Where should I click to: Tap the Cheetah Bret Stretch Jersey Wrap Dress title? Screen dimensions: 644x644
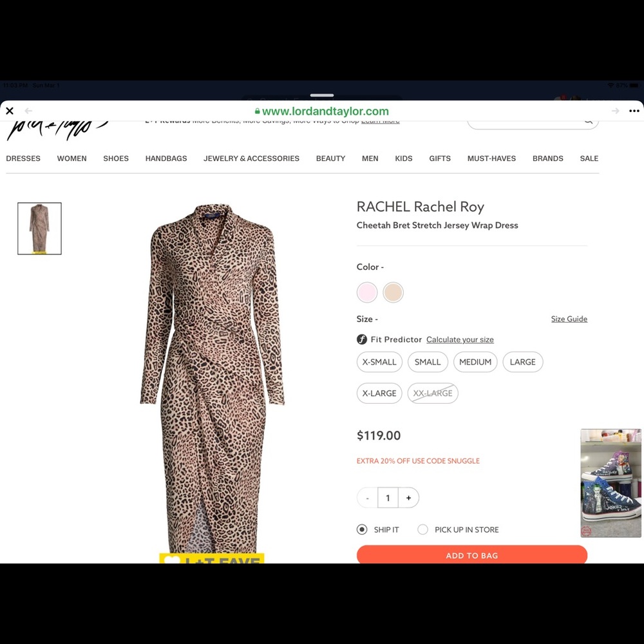[437, 225]
